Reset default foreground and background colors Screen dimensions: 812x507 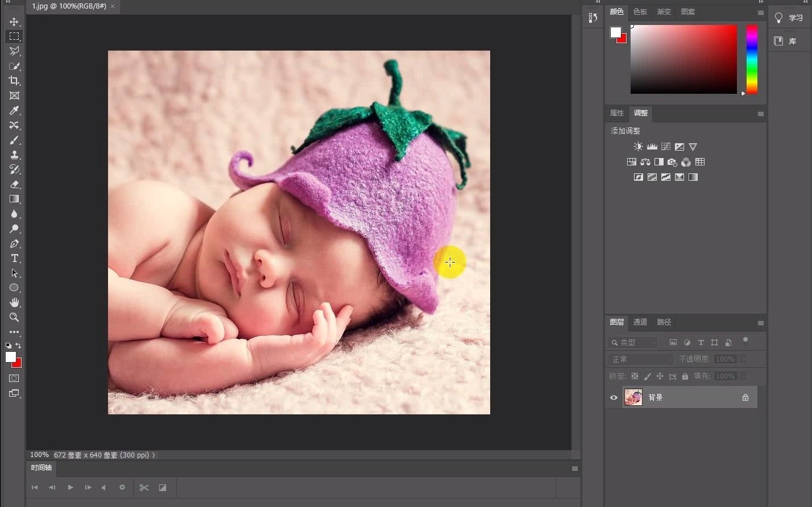coord(9,346)
